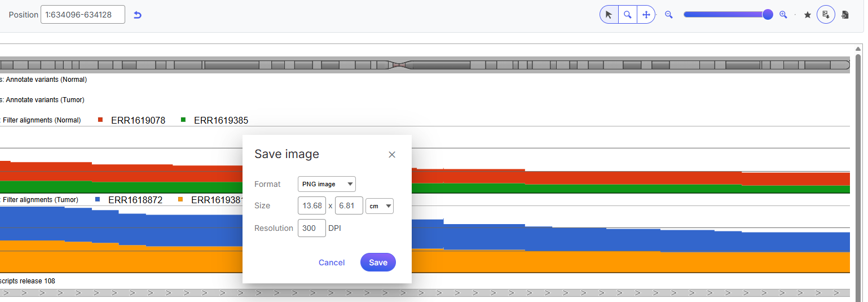Click the import file icon

pos(845,15)
